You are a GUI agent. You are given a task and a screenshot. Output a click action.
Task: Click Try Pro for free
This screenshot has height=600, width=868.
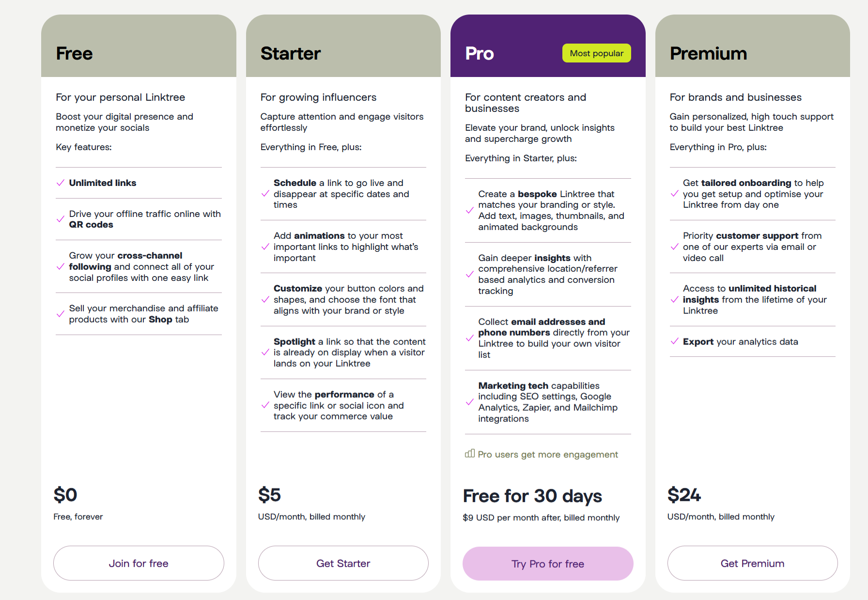pyautogui.click(x=547, y=563)
